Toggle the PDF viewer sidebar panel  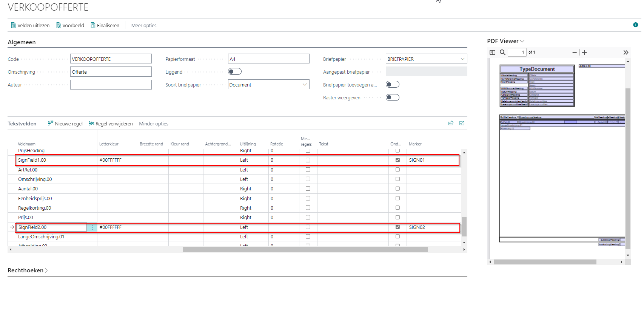tap(492, 53)
